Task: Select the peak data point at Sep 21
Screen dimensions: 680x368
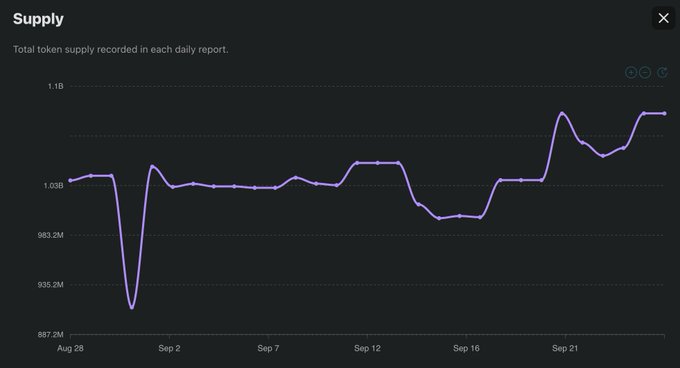Action: point(562,114)
